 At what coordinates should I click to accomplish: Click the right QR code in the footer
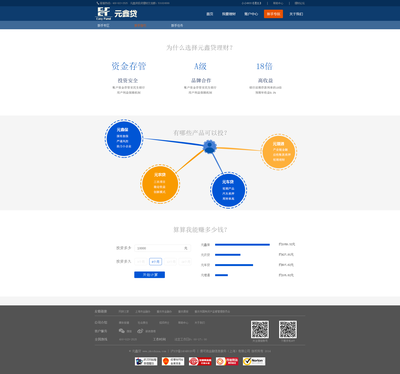[x=288, y=329]
